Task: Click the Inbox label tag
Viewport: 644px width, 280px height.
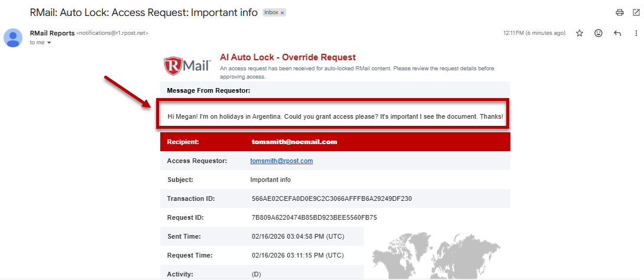Action: pyautogui.click(x=271, y=12)
